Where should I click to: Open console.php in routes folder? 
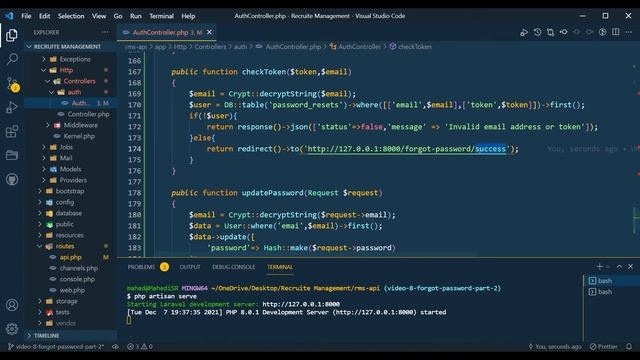click(x=77, y=280)
